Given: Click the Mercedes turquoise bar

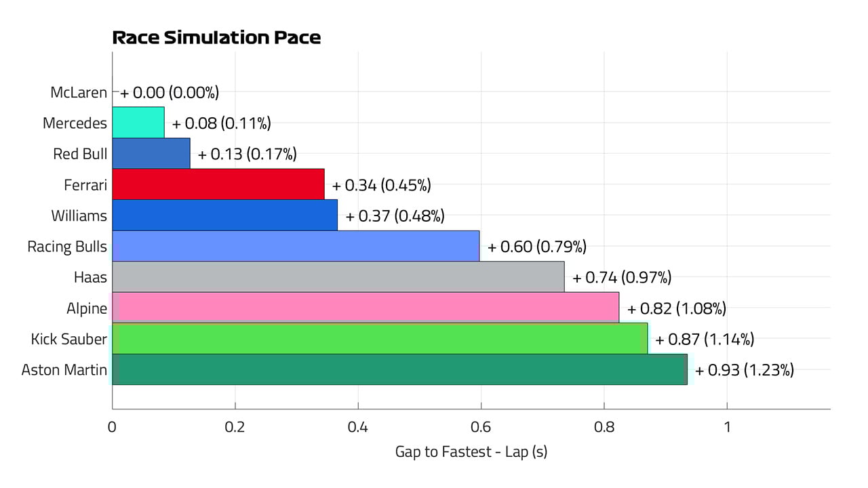Looking at the screenshot, I should (138, 123).
